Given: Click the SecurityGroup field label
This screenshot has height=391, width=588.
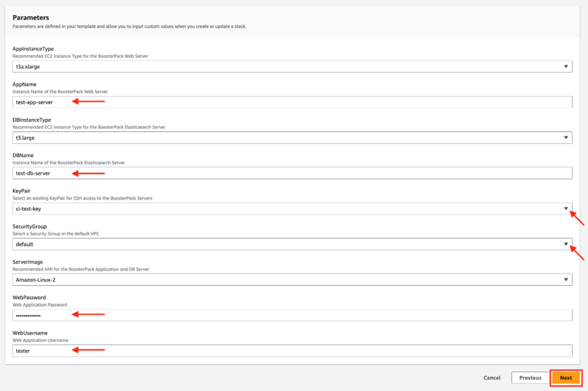Looking at the screenshot, I should [30, 226].
